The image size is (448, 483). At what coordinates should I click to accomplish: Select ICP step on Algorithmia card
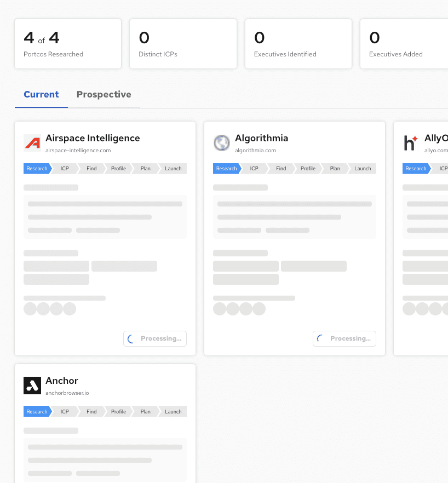[x=254, y=169]
